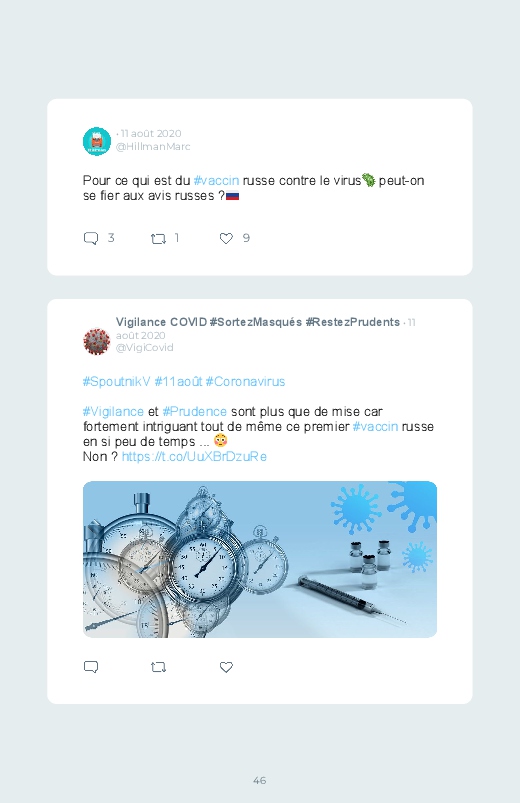Click the reply icon on HillmanMarc's tweet
The width and height of the screenshot is (520, 803).
coord(91,238)
